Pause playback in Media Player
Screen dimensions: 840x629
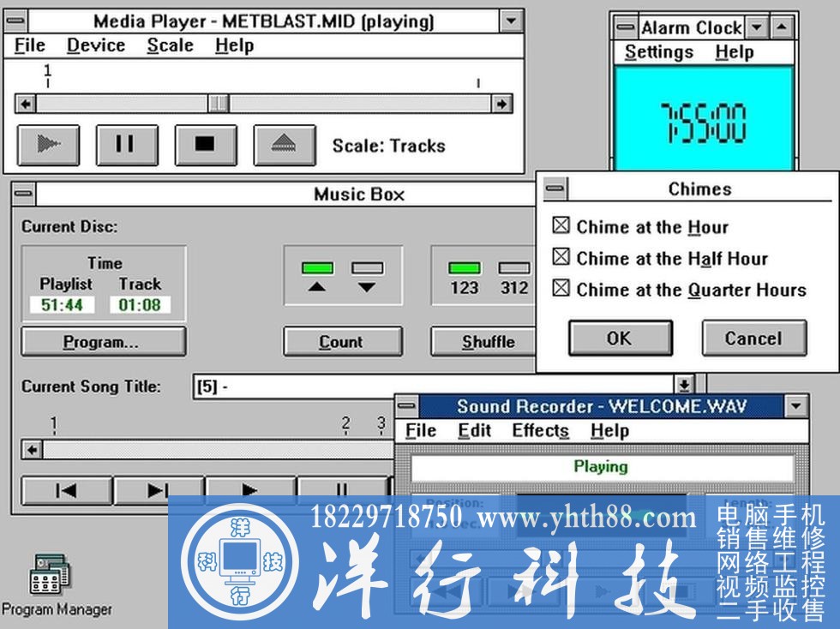pos(127,145)
